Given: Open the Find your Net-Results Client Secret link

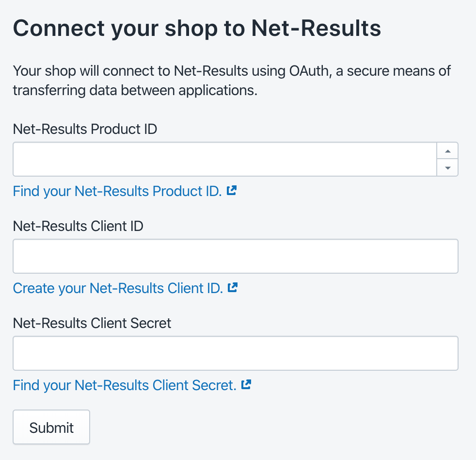Looking at the screenshot, I should click(125, 385).
